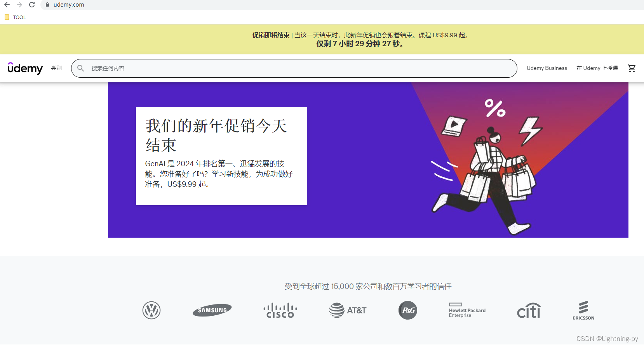Screen dimensions: 644x346
Task: Open the TOOL bookmark folder
Action: point(15,17)
